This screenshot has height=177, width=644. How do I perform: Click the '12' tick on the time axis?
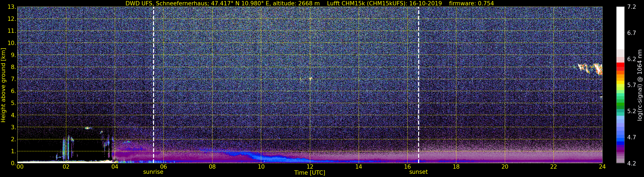310,167
